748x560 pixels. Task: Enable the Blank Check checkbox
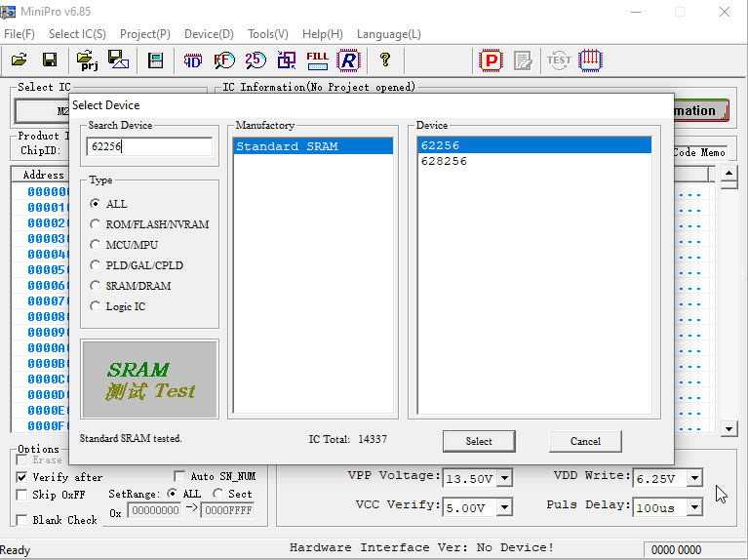tap(21, 520)
